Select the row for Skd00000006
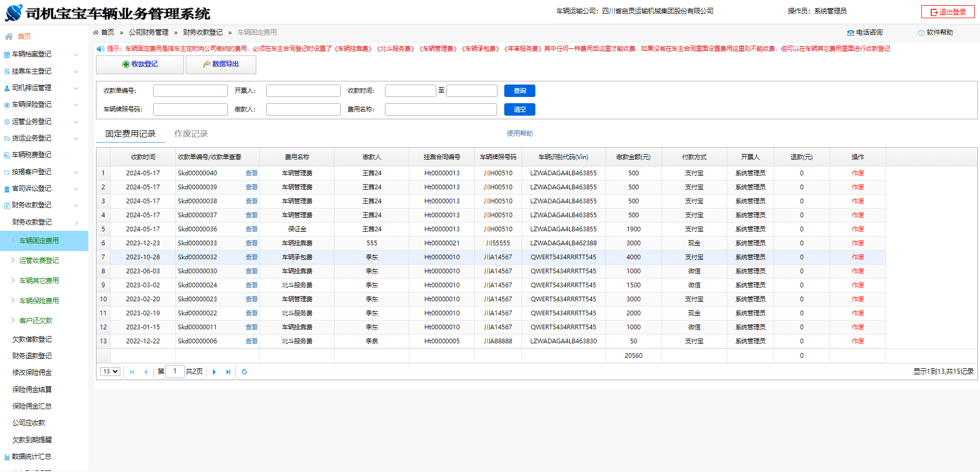Image resolution: width=980 pixels, height=474 pixels. coord(491,341)
